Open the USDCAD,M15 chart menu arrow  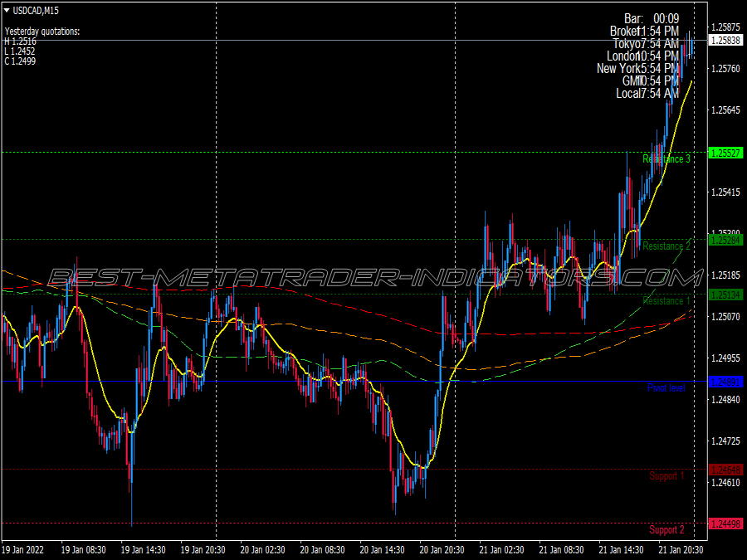point(7,11)
